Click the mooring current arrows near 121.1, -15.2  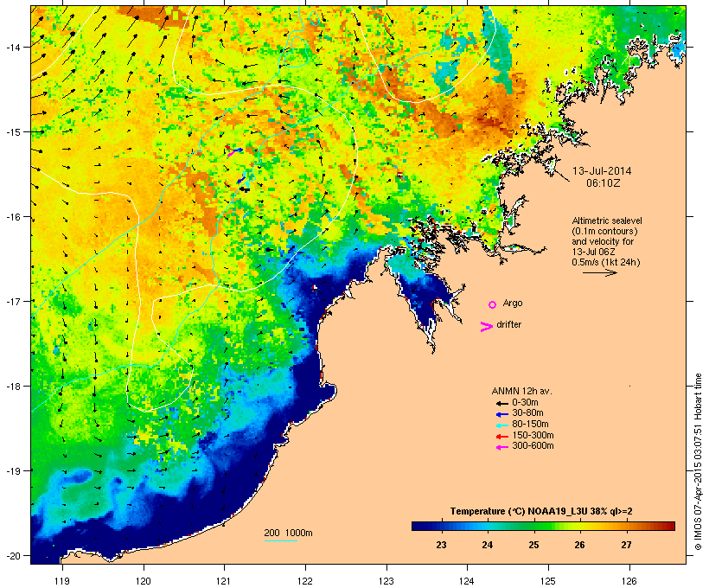pyautogui.click(x=234, y=150)
